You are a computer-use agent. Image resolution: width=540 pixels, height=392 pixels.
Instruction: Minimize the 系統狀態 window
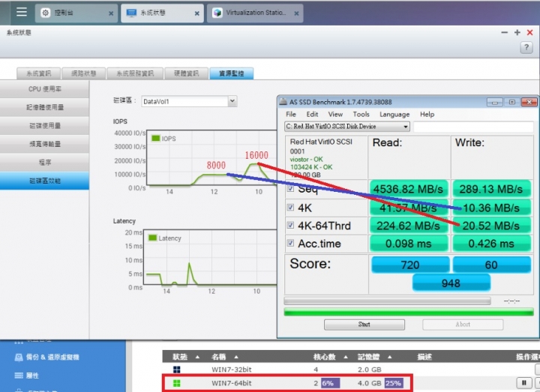coord(504,32)
